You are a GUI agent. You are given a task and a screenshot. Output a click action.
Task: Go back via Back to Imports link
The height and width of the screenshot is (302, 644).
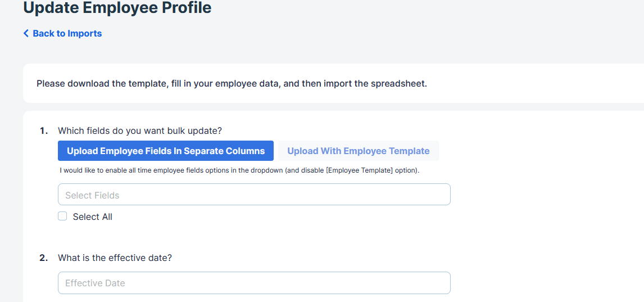tap(62, 33)
